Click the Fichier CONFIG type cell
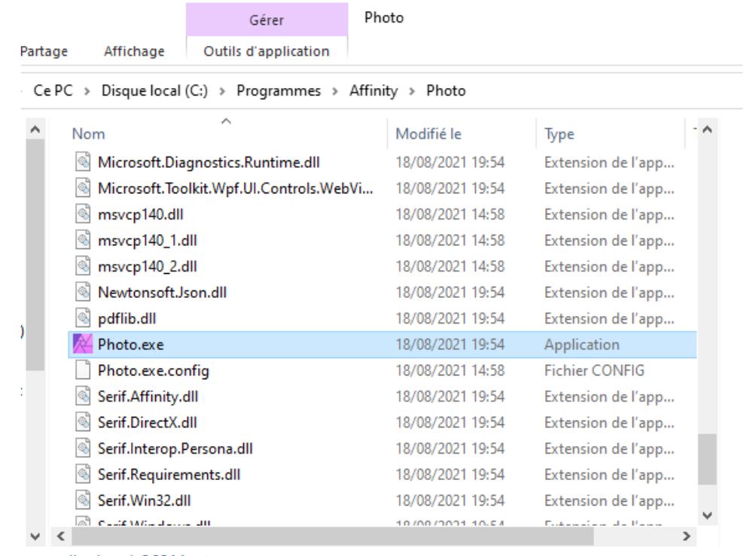 [x=594, y=370]
